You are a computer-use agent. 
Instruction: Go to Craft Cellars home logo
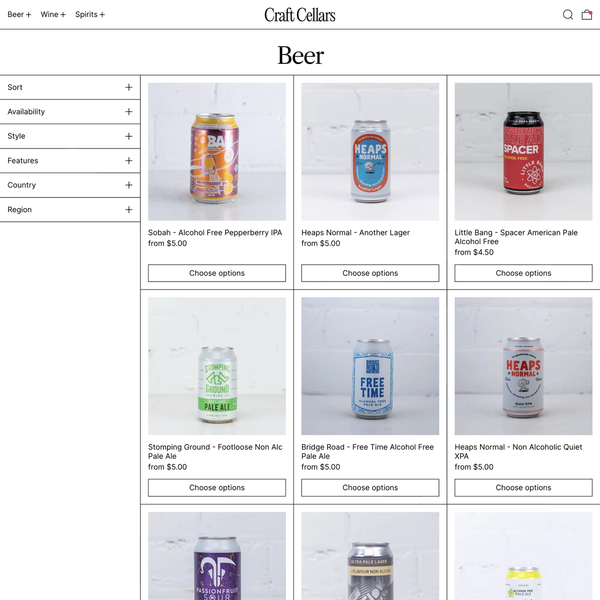[x=300, y=15]
